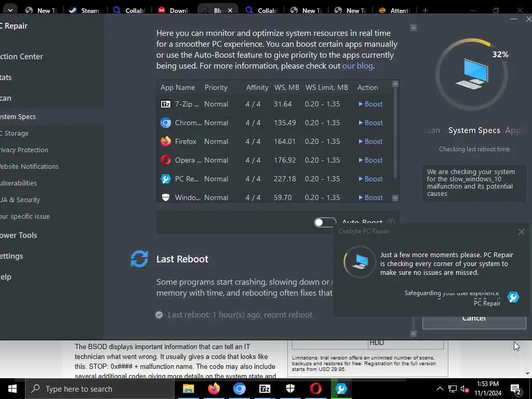Click the PC Repair logo in the notification popup

(513, 297)
